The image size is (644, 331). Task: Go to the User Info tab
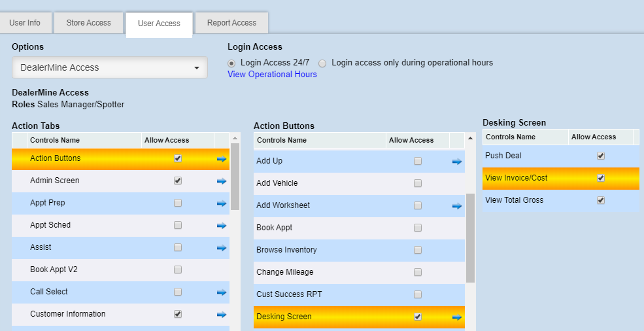pyautogui.click(x=25, y=23)
